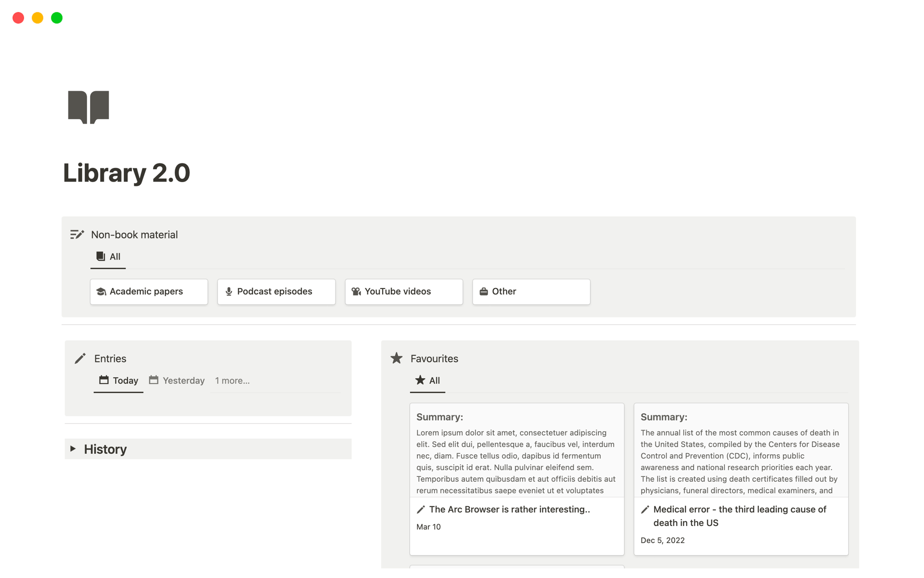Select the All tab under Favourites
The image size is (924, 578).
tap(427, 380)
